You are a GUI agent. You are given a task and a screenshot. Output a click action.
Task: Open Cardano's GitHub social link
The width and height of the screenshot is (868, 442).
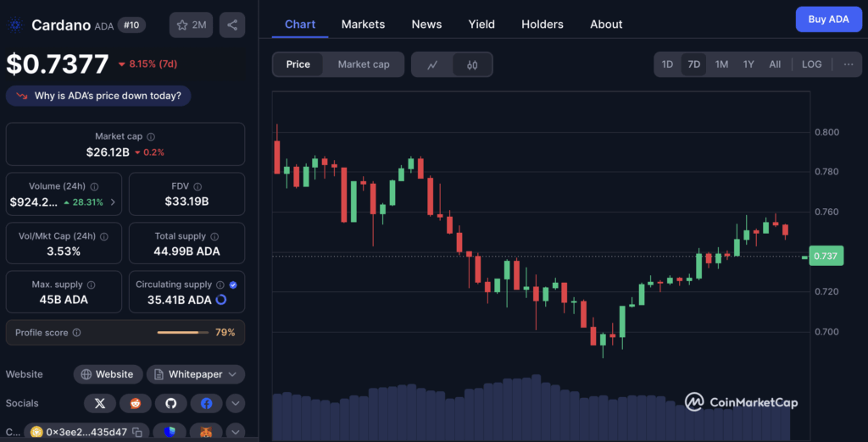[x=170, y=403]
